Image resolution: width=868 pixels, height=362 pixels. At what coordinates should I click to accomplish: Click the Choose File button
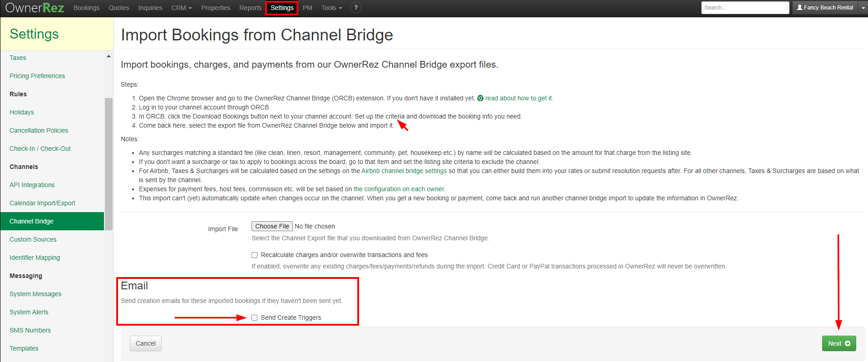point(272,226)
